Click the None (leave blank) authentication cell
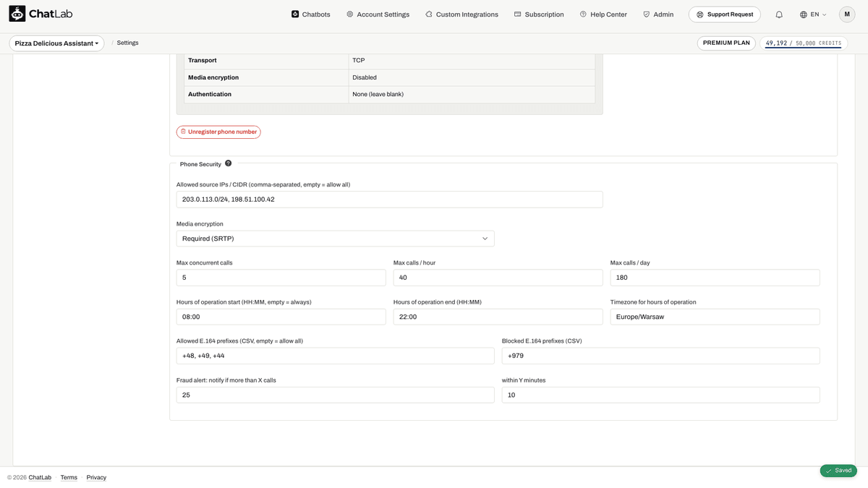Viewport: 868px width, 488px height. [x=472, y=94]
